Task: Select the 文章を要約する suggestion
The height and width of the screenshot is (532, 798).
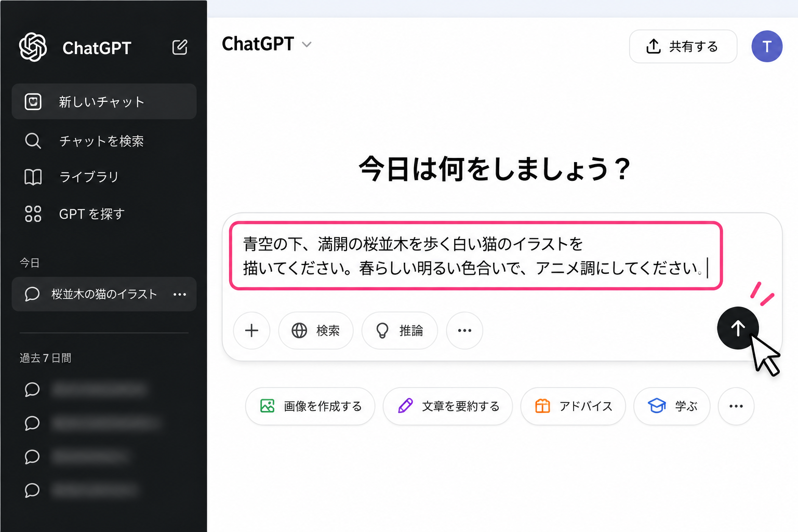Action: point(448,406)
